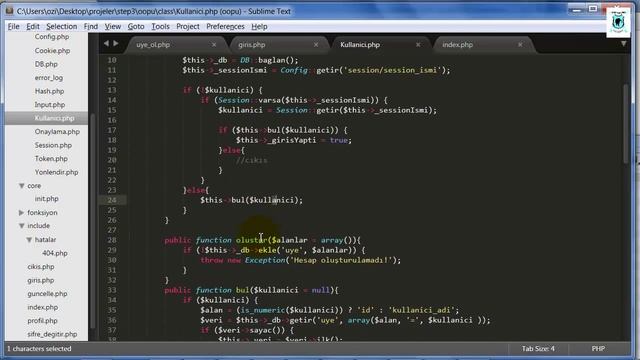
Task: Click line number 28 in gutter
Action: tap(112, 240)
